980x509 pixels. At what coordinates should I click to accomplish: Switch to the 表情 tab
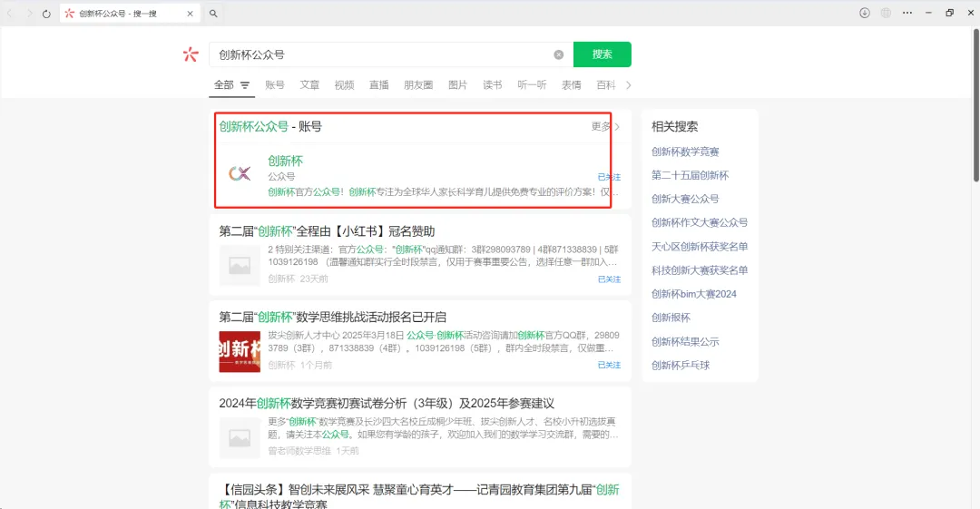(572, 85)
